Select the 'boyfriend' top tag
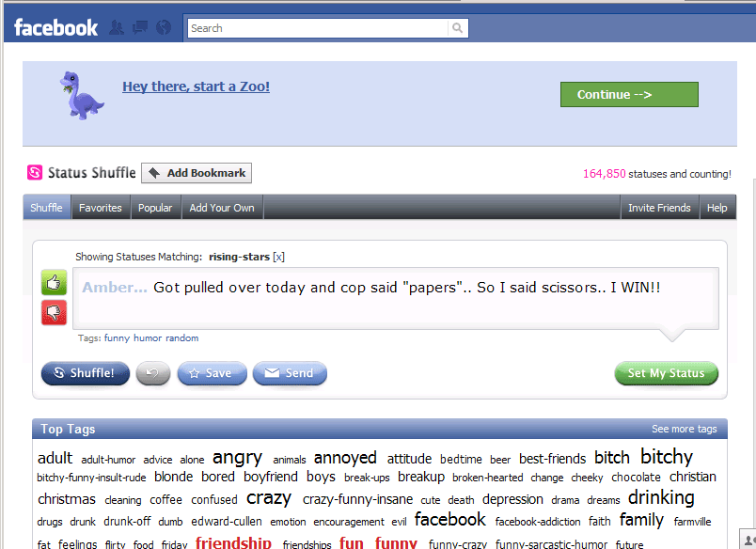Screen dimensions: 756x549 tap(271, 478)
